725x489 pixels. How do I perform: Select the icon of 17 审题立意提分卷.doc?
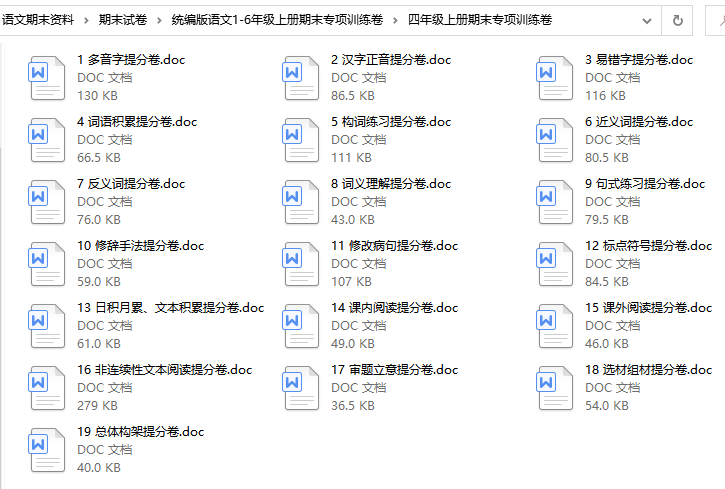click(x=301, y=387)
